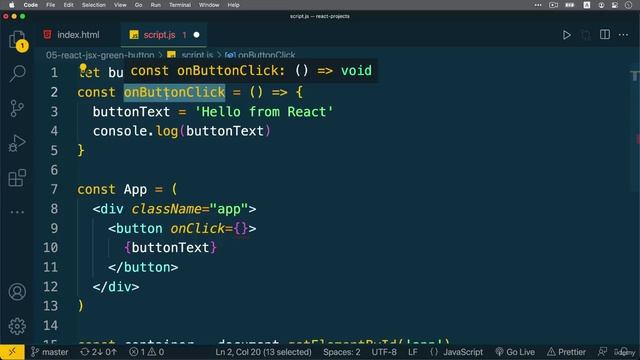Click console.log on line 4
This screenshot has height=360, width=640.
tap(136, 131)
